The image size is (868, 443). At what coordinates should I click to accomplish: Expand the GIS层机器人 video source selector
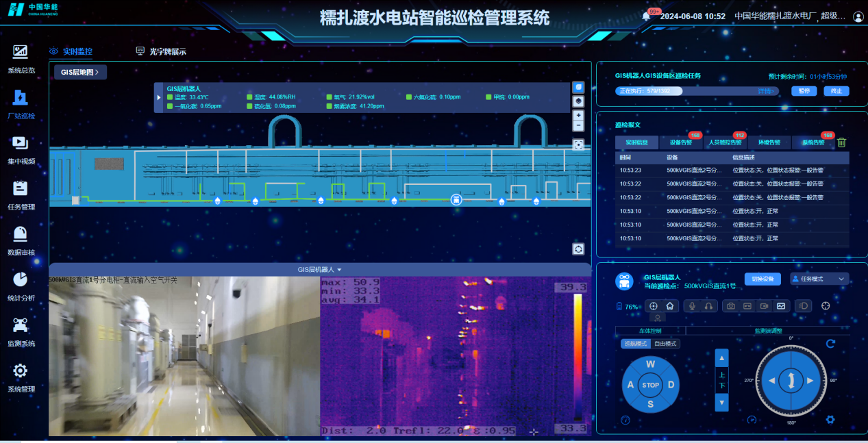click(x=319, y=270)
